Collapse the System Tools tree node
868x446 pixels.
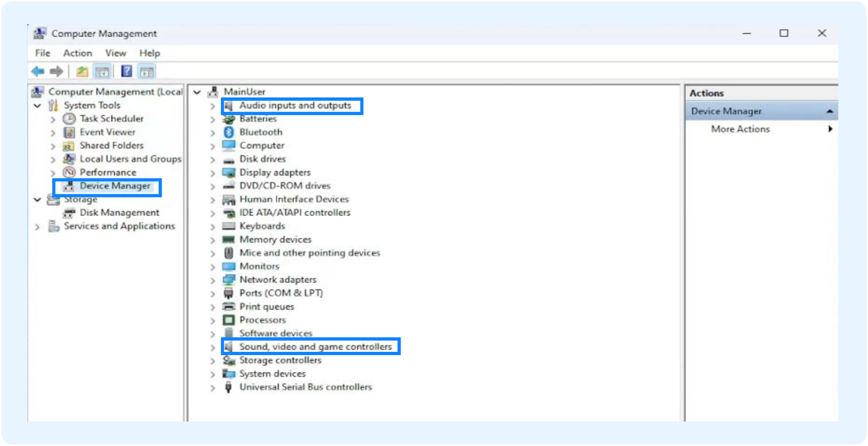37,106
